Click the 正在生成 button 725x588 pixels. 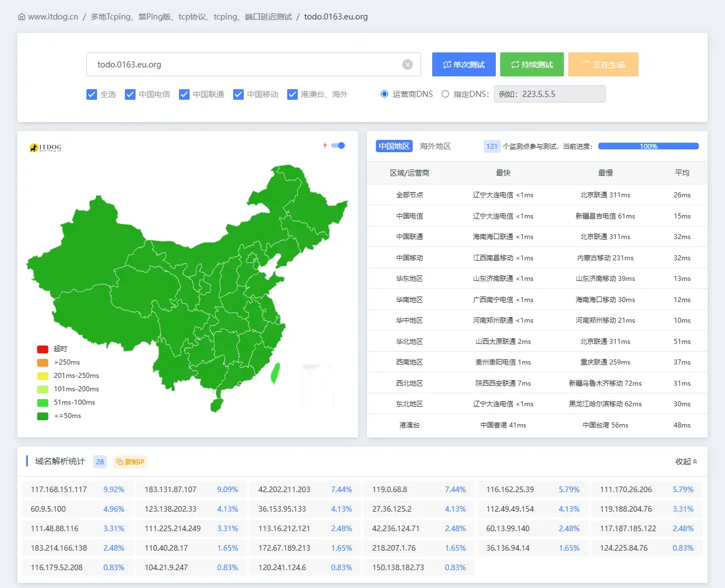point(603,65)
